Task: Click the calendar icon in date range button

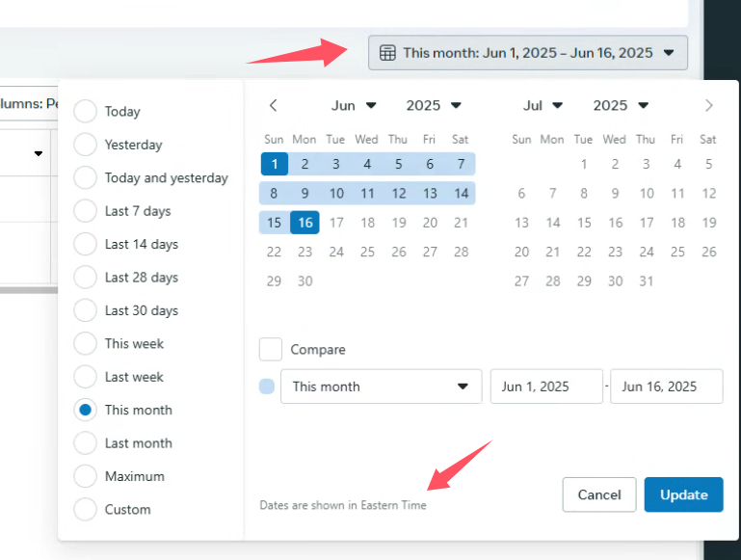Action: [387, 53]
